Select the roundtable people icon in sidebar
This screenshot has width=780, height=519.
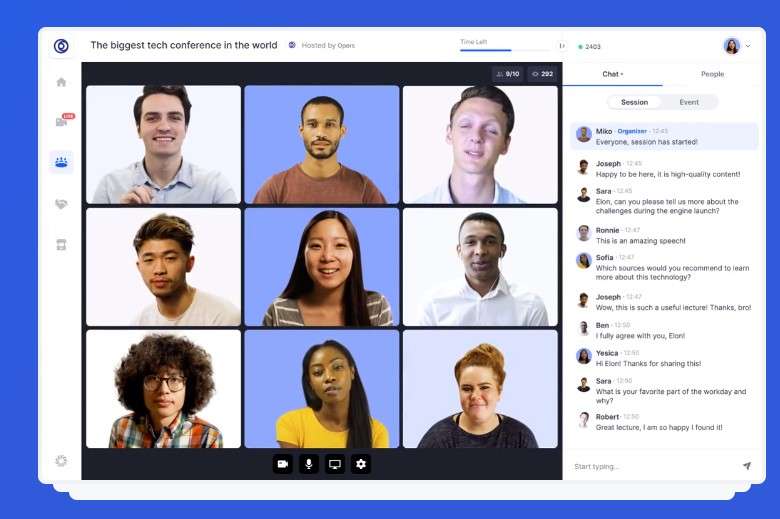[x=61, y=162]
